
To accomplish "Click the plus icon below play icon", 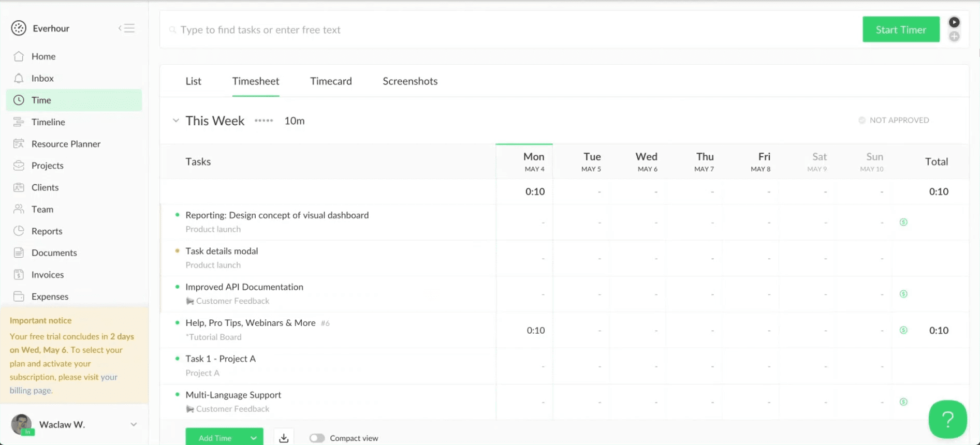I will 954,36.
